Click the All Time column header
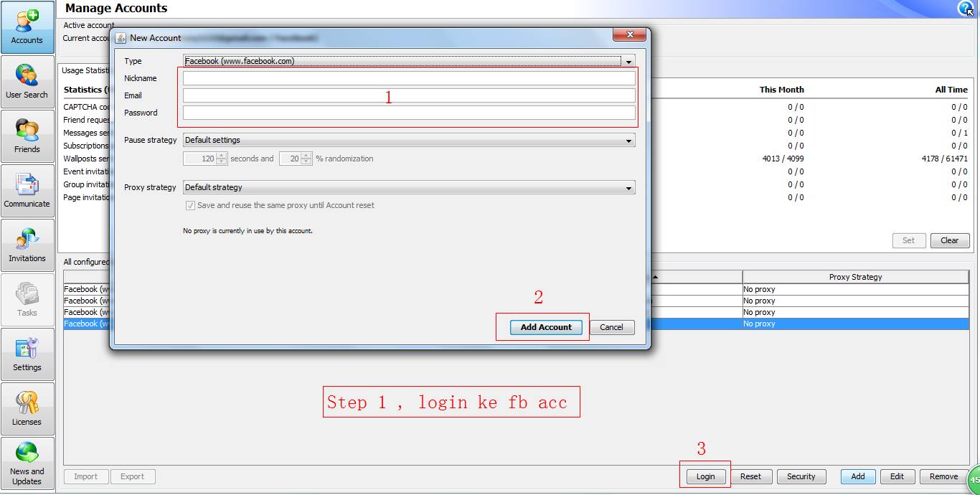 [x=951, y=90]
